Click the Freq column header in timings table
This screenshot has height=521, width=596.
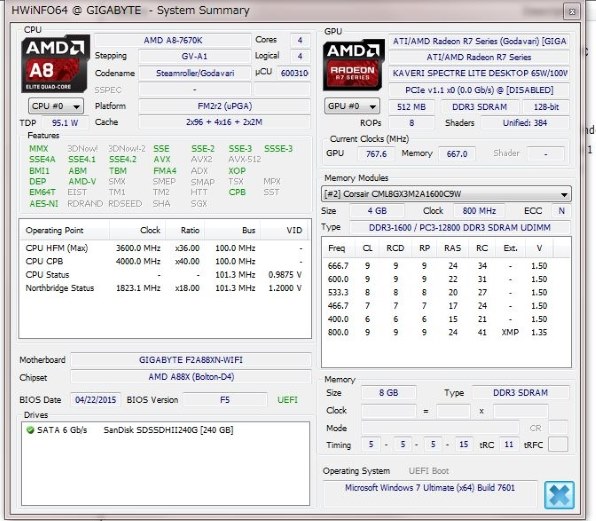click(337, 248)
